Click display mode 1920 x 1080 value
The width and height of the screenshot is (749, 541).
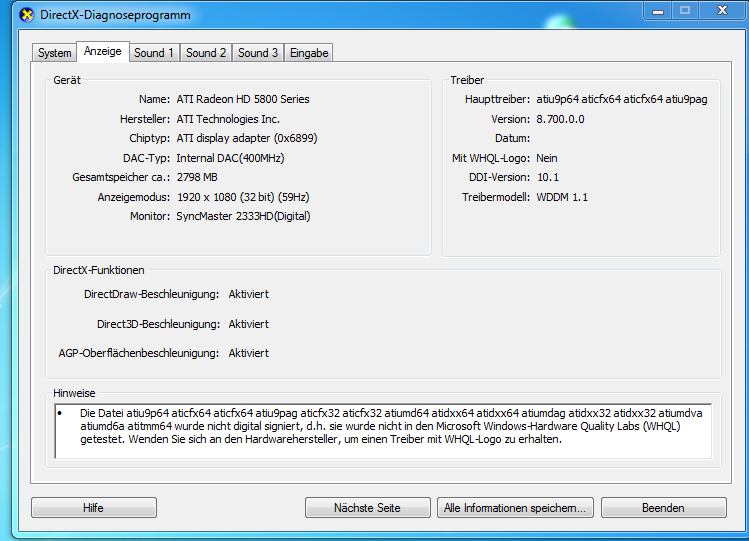click(243, 197)
